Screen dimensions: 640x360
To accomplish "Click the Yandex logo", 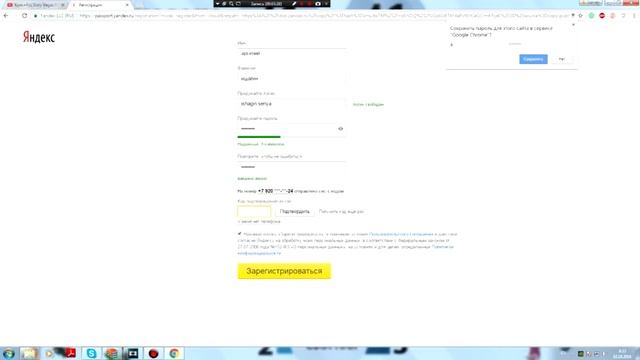I will point(39,37).
